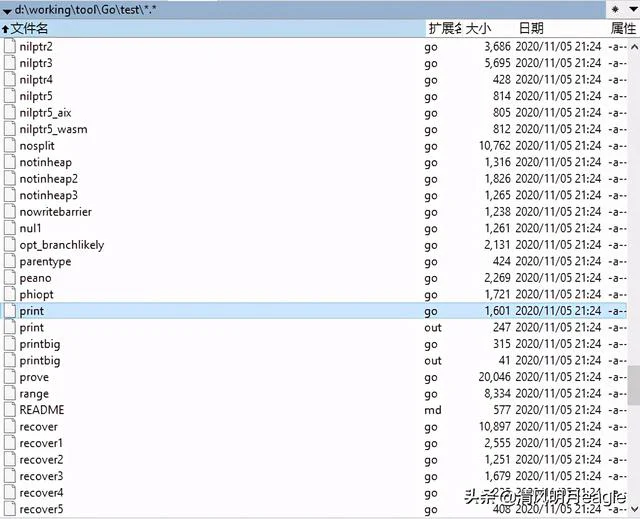The image size is (640, 519).
Task: Select the nilptr4 file icon
Action: 10,79
